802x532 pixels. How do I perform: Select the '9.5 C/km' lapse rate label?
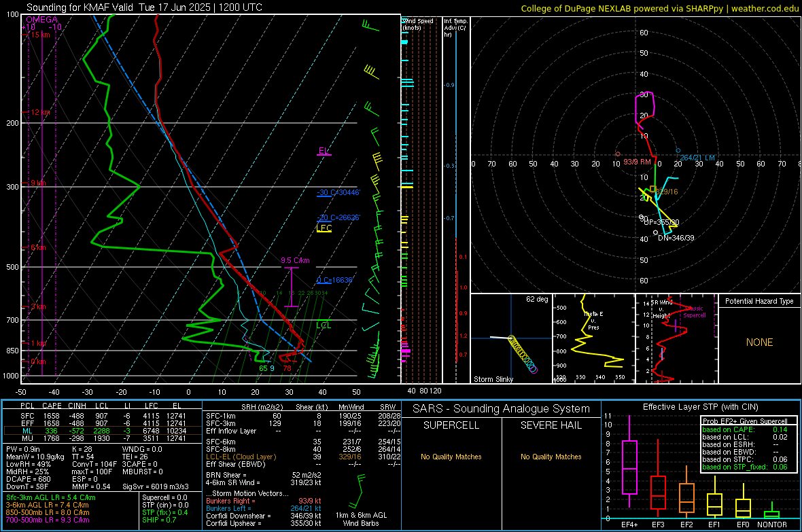tap(295, 260)
